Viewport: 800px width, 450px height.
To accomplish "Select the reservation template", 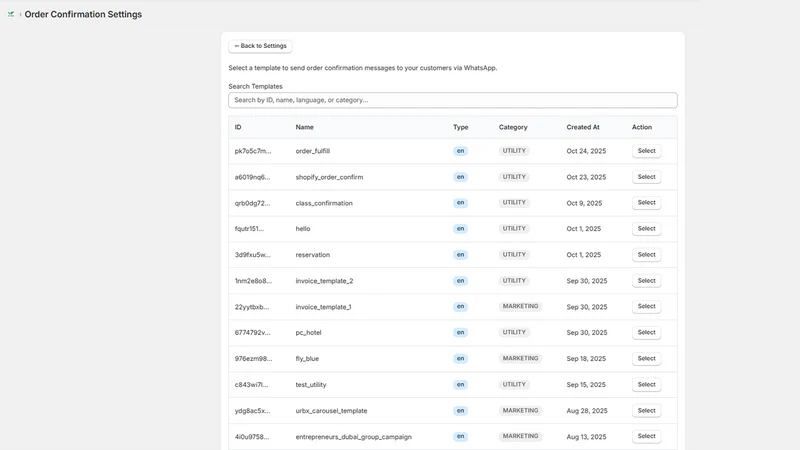I will click(x=646, y=255).
